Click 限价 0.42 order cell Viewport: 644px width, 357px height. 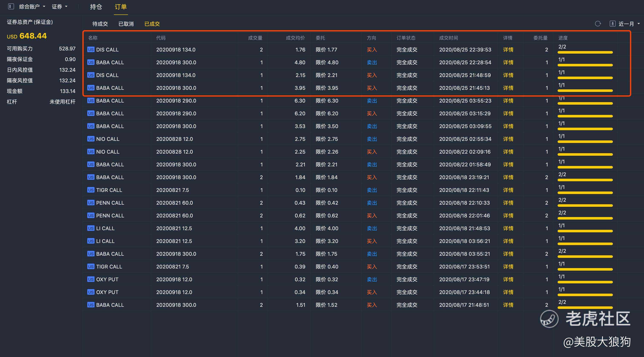click(327, 203)
